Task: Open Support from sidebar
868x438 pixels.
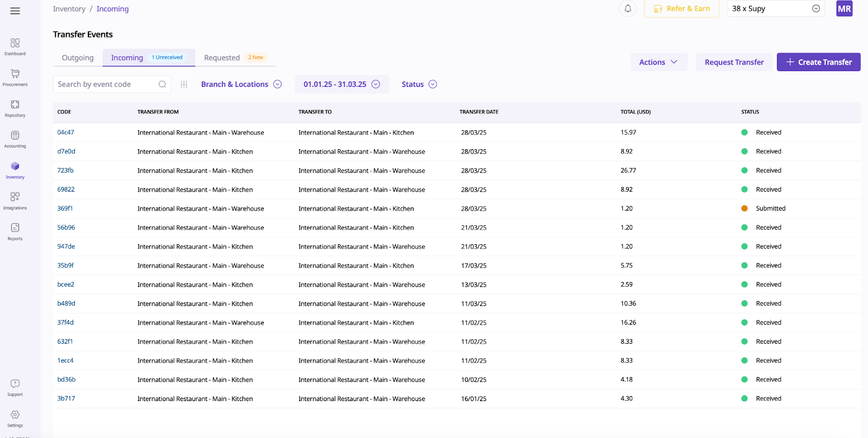Action: pos(15,388)
